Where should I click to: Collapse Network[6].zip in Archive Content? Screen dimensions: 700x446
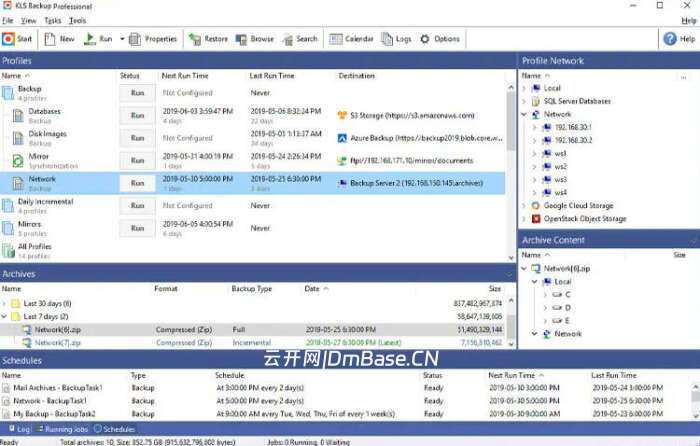[x=524, y=269]
